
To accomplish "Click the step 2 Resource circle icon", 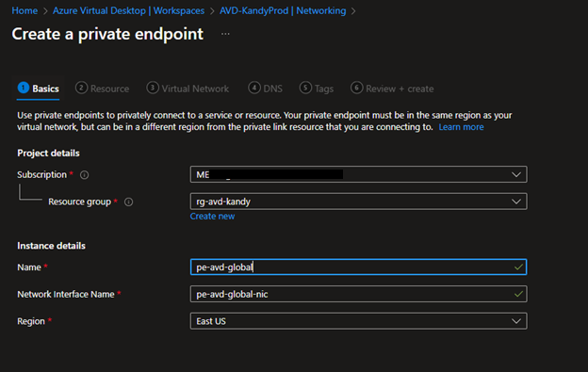I will (81, 88).
